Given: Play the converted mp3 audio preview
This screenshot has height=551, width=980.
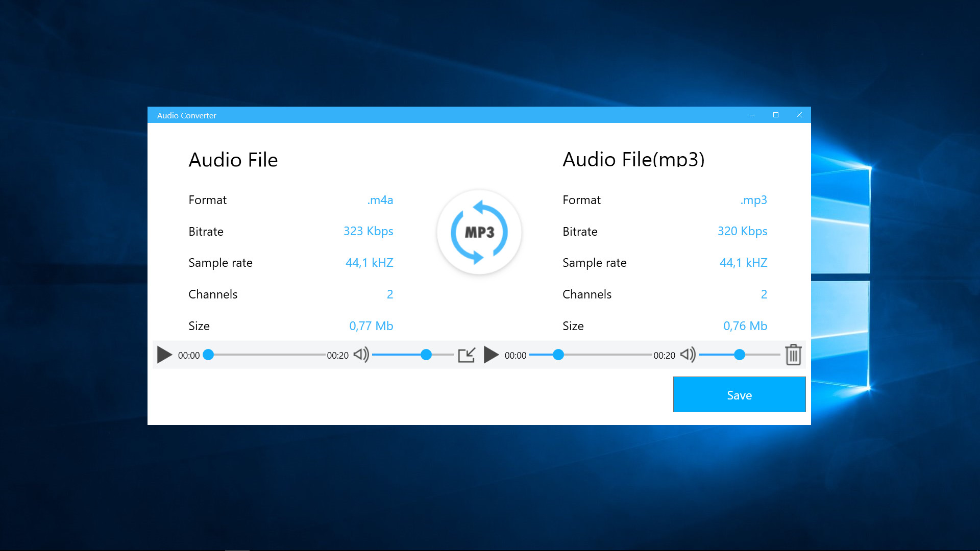Looking at the screenshot, I should click(x=491, y=355).
